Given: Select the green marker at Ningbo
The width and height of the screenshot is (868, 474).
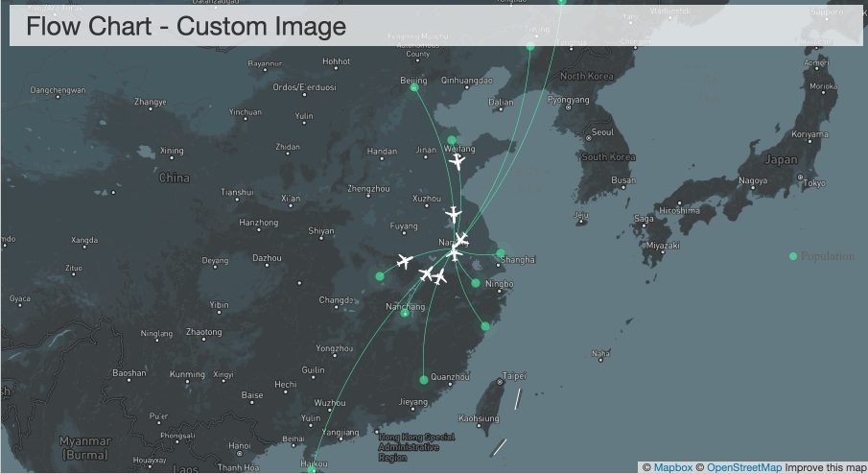Looking at the screenshot, I should pos(476,283).
